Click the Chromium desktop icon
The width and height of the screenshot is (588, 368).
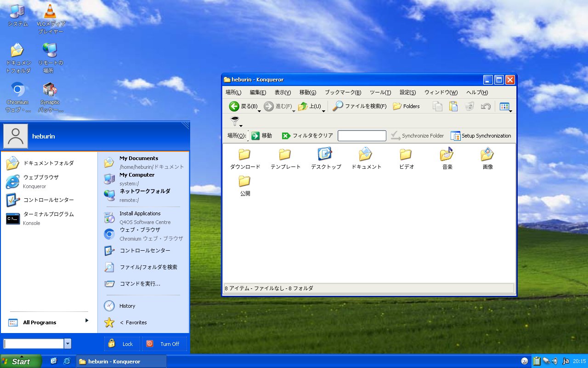(17, 89)
